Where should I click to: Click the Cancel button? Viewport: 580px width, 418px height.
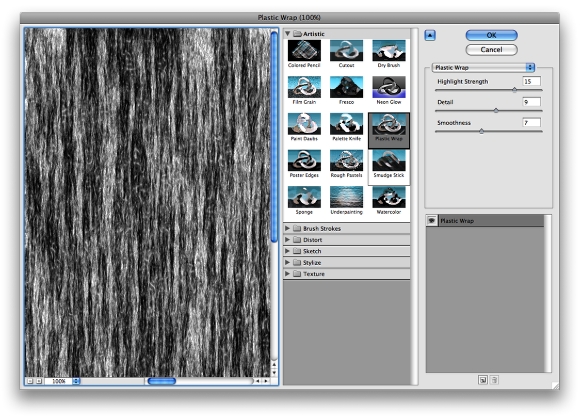(491, 50)
